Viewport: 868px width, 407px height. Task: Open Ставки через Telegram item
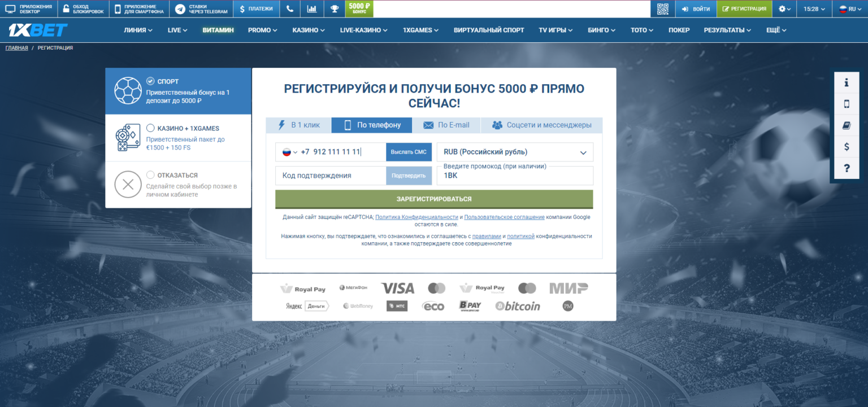pyautogui.click(x=202, y=9)
